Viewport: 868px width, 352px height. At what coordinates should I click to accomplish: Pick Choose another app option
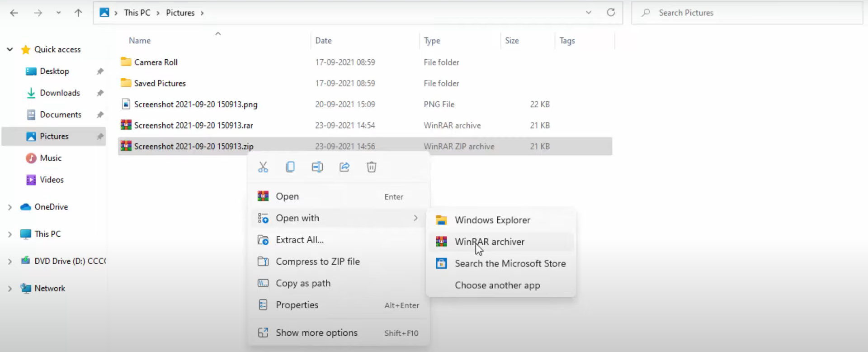coord(497,285)
